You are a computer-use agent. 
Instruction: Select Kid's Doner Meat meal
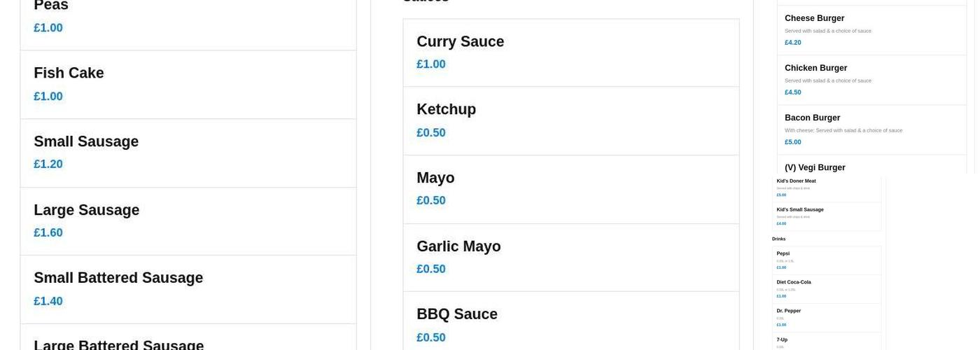[x=826, y=188]
